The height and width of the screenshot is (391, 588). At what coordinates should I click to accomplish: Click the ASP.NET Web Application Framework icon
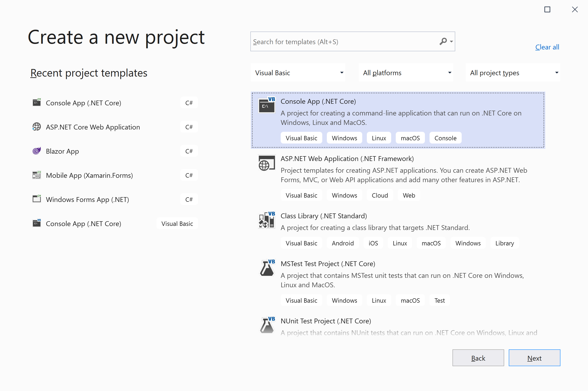[x=266, y=163]
